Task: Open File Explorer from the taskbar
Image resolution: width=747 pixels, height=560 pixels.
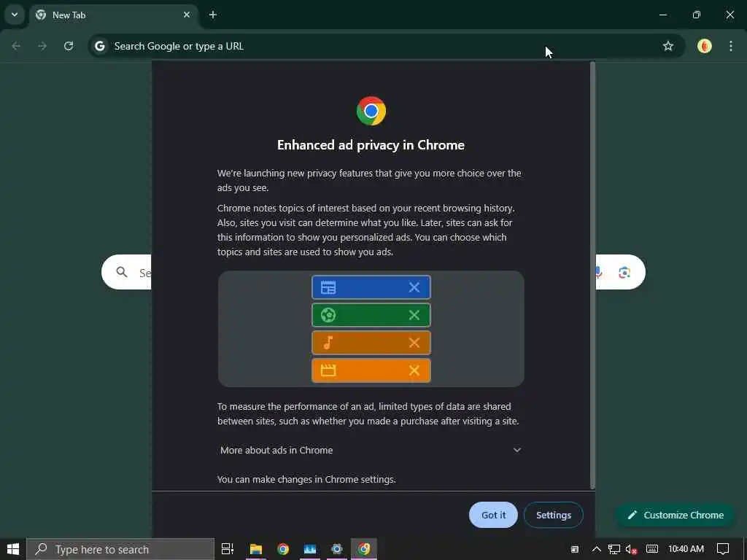Action: pyautogui.click(x=256, y=549)
